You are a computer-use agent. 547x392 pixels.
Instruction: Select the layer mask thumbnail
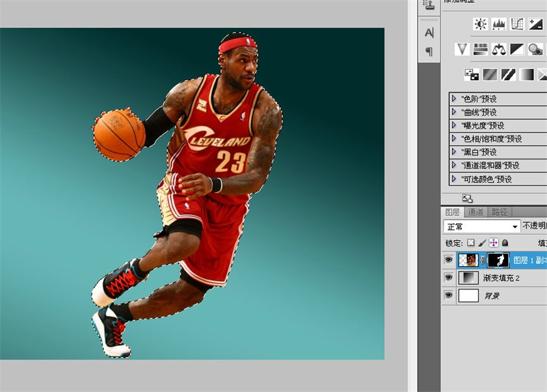pos(498,260)
